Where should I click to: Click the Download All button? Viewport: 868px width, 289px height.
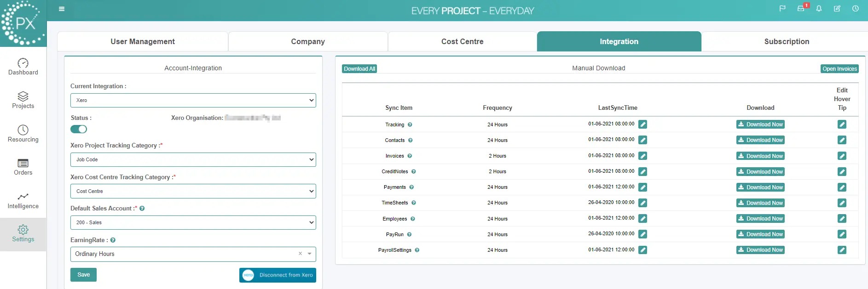click(x=359, y=69)
